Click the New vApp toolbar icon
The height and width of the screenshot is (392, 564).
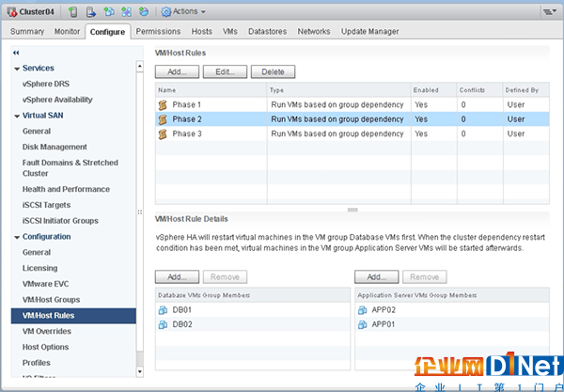[x=126, y=12]
